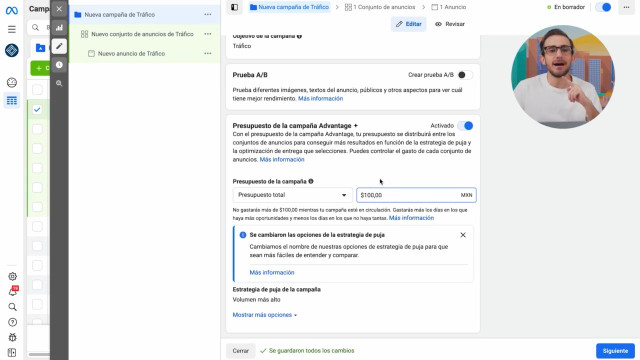The image size is (640, 360).
Task: Click the zoom magnifier icon in dark strip
Action: coord(59,83)
